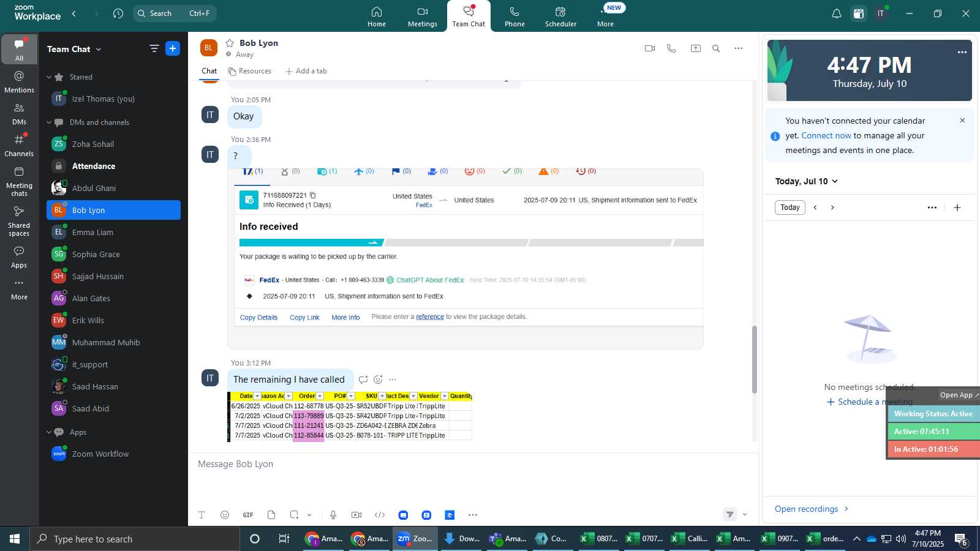The height and width of the screenshot is (551, 980).
Task: Open DMs in the left sidebar
Action: [x=19, y=114]
